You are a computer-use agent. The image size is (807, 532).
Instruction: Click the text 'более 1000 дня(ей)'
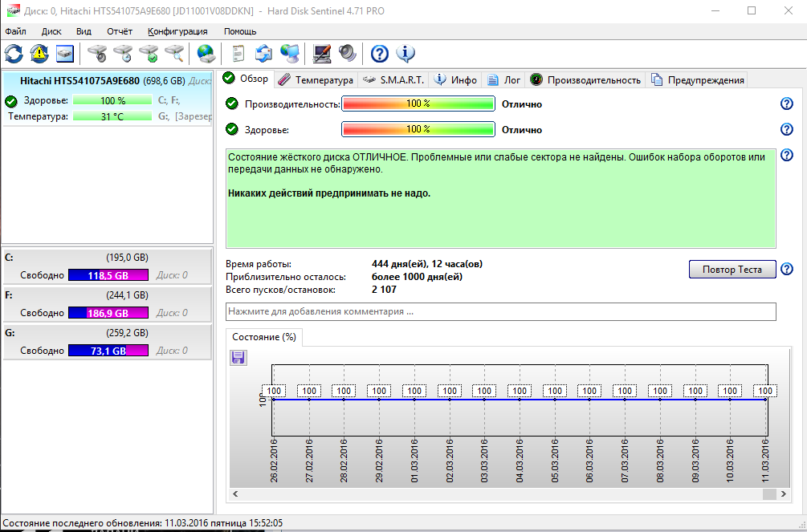[417, 278]
